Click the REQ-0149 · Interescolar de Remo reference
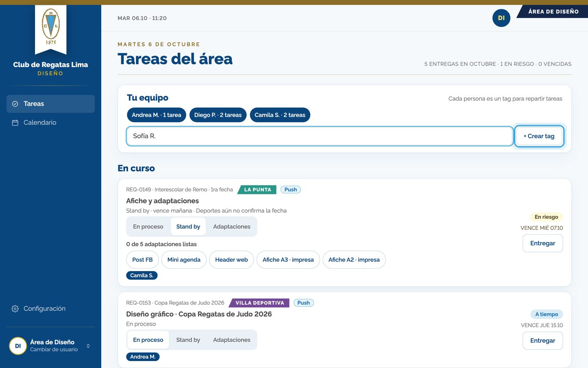 tap(180, 190)
